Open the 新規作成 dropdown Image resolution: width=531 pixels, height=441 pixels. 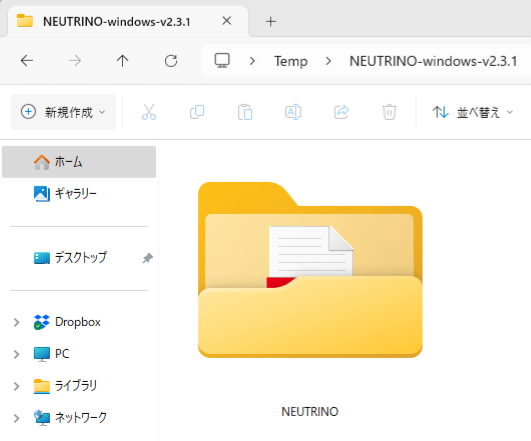pos(63,112)
